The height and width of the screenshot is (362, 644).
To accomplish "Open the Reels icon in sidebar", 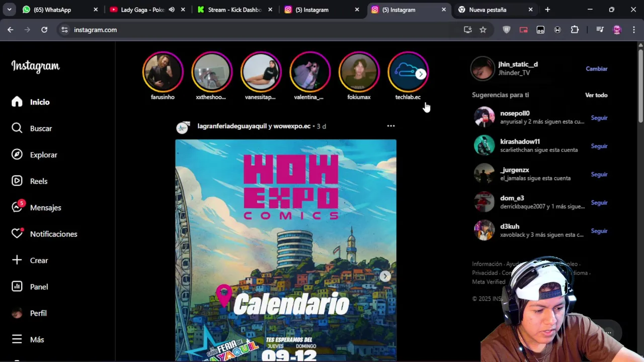I will (x=17, y=181).
